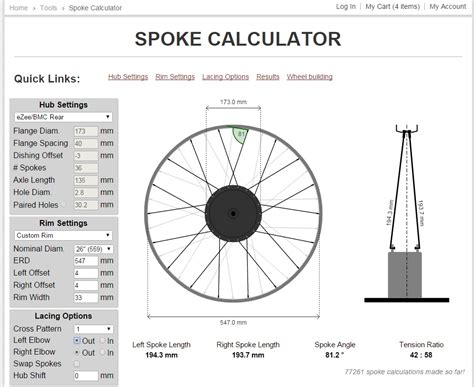
Task: Click the "547.0 mm" diameter label
Action: (233, 322)
